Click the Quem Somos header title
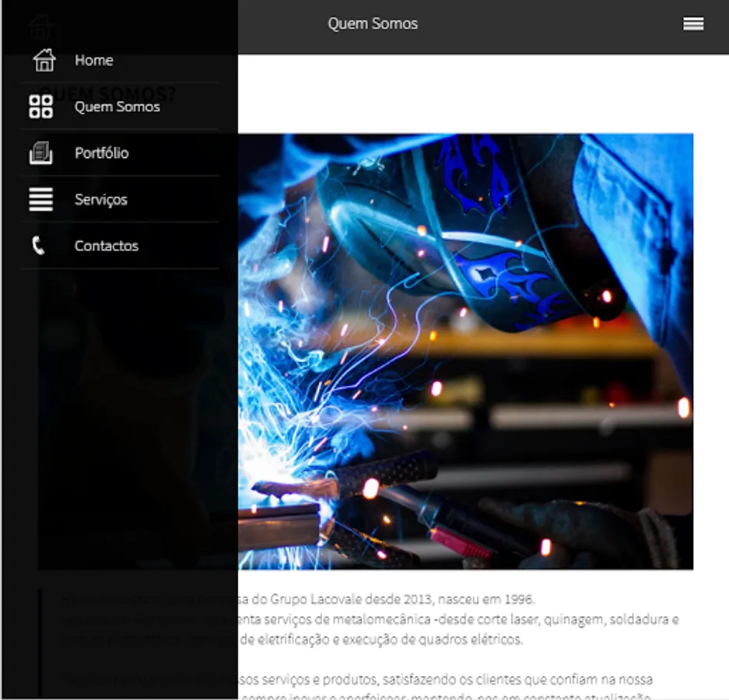729x700 pixels. (373, 23)
